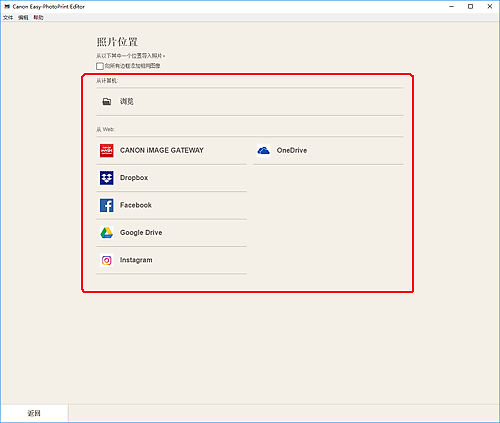Viewport: 500px width, 423px height.
Task: Click the Google Drive logo icon
Action: click(107, 233)
